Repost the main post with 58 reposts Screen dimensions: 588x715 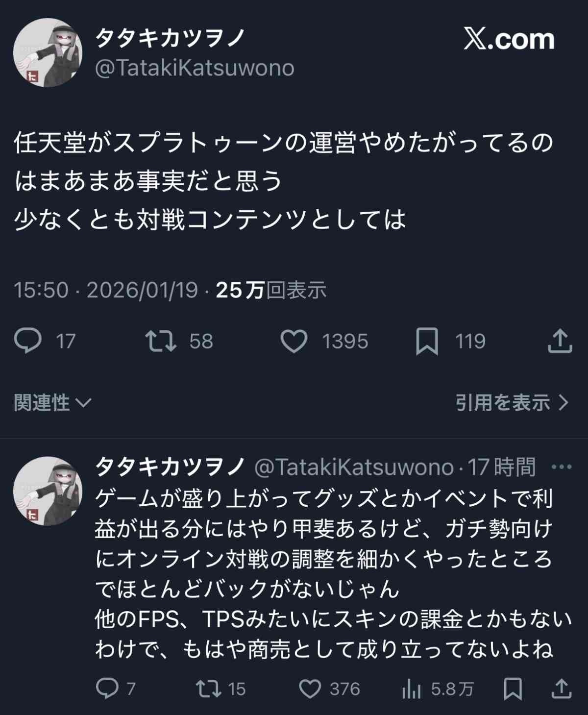point(161,341)
